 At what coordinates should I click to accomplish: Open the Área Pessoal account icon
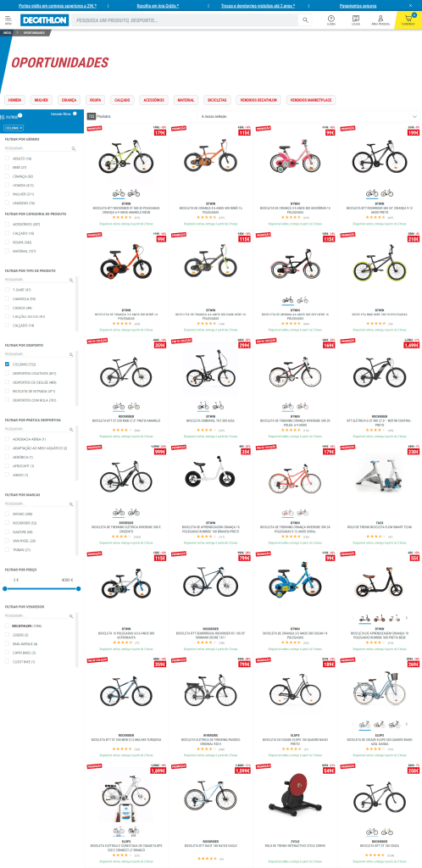[x=380, y=20]
